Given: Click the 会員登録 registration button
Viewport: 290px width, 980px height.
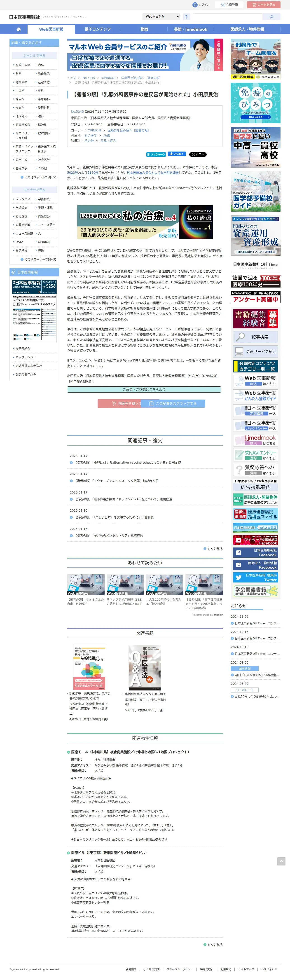Looking at the screenshot, I should click(x=229, y=5).
